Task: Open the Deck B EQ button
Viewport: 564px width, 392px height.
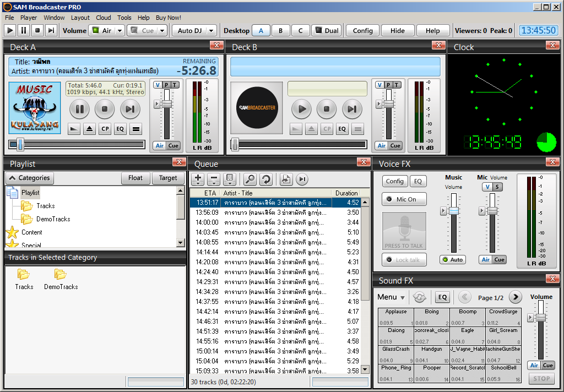Action: (342, 129)
